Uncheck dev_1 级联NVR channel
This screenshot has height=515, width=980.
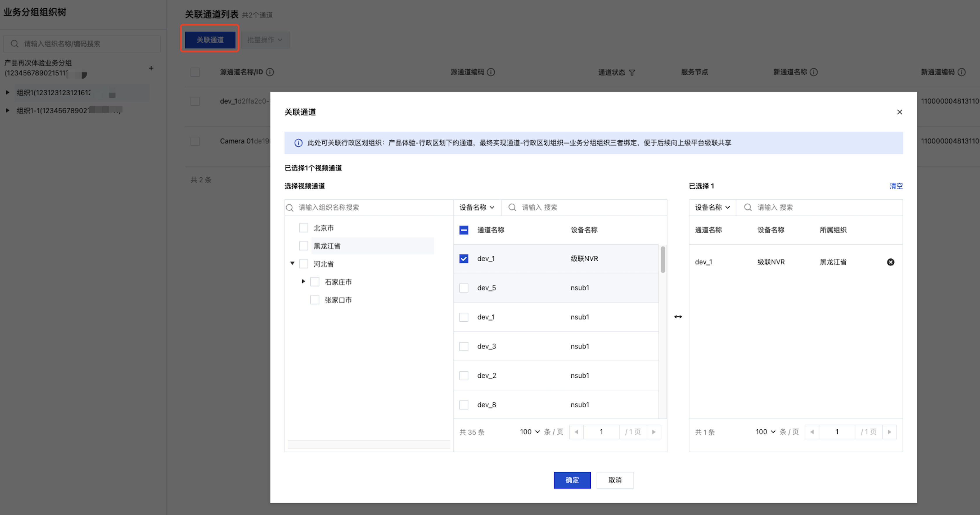464,259
